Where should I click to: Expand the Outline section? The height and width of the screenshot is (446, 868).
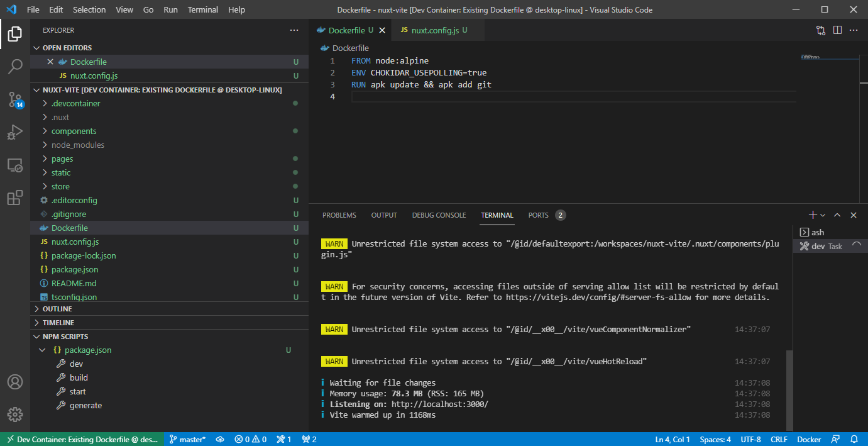57,309
